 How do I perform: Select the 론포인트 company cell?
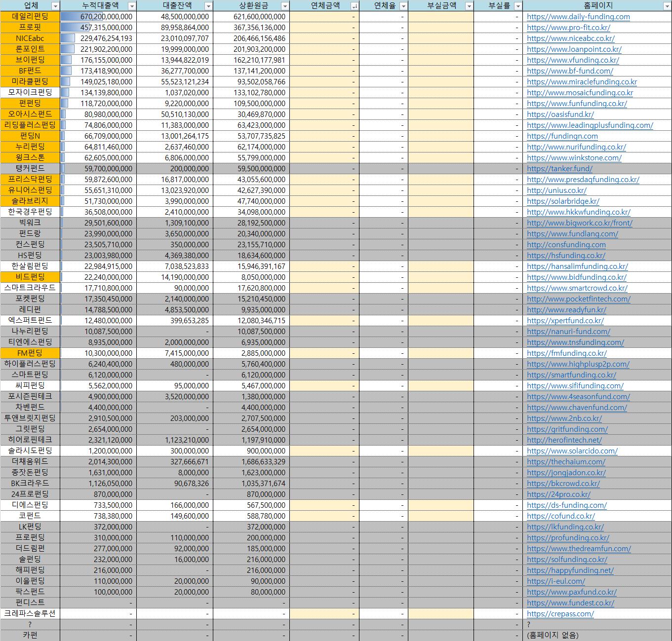point(30,49)
